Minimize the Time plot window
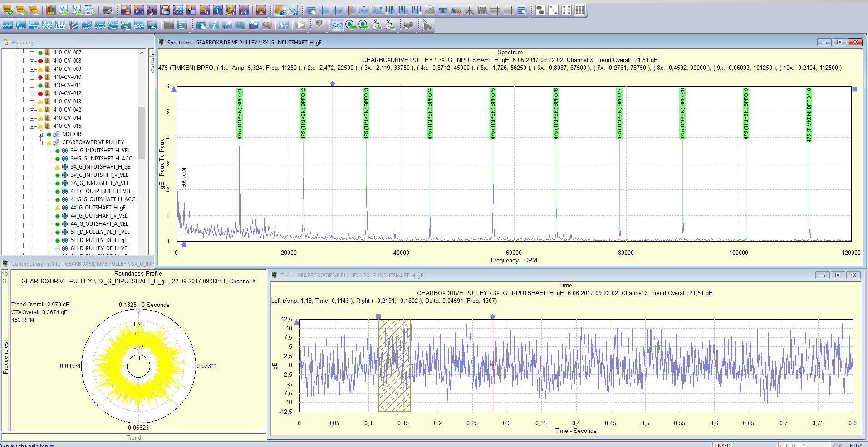This screenshot has height=447, width=868. [x=822, y=275]
